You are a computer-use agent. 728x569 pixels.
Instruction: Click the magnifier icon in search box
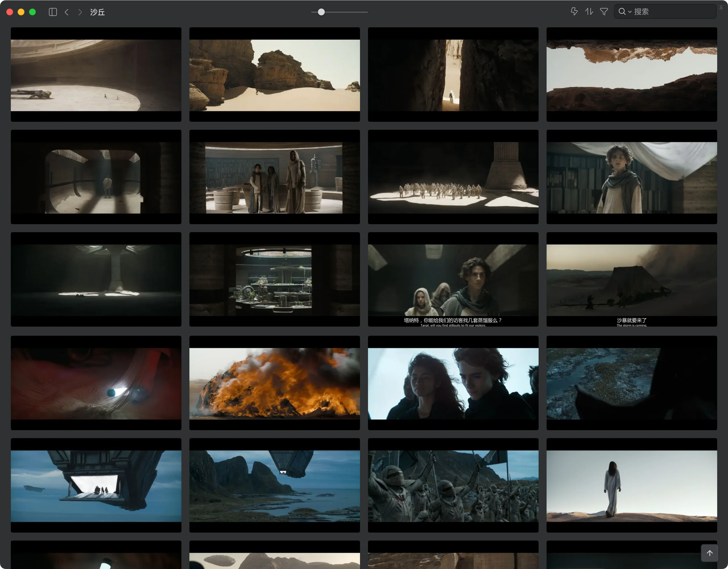[x=622, y=12]
